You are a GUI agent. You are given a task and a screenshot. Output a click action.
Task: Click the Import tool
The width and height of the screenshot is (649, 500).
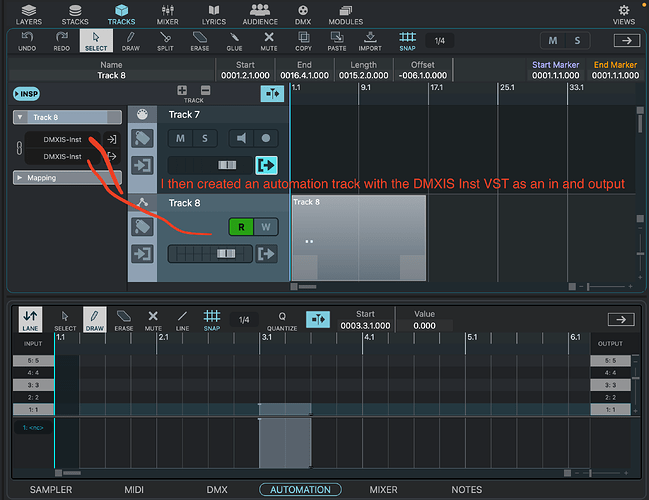coord(370,41)
